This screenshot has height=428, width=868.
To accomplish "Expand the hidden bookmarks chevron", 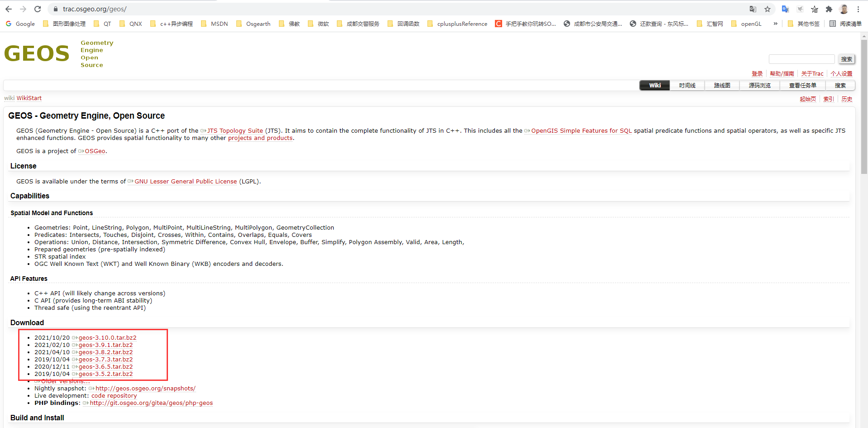I will pyautogui.click(x=776, y=24).
